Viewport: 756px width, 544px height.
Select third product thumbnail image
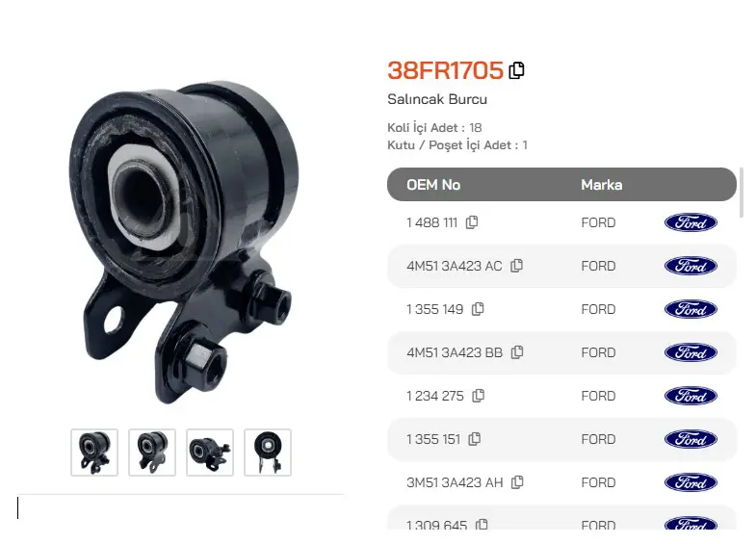pos(210,453)
